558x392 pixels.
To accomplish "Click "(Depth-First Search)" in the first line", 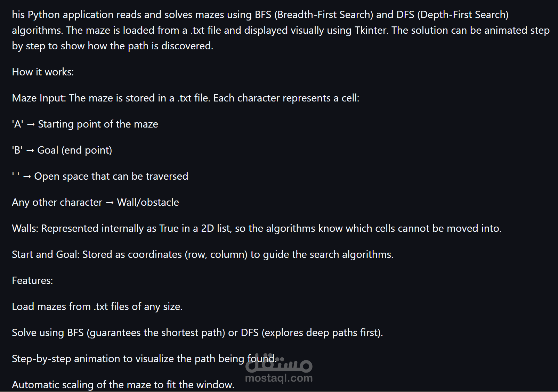I will coord(462,15).
